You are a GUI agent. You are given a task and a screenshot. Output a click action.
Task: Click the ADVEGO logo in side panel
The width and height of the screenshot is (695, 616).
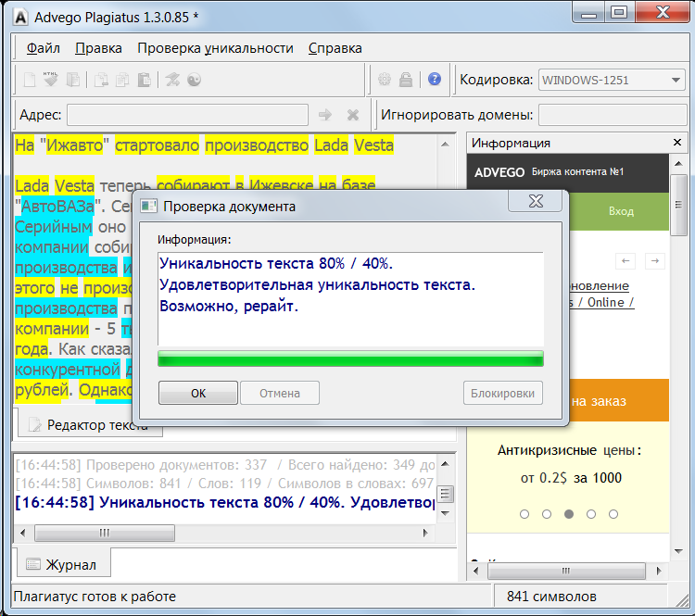499,172
